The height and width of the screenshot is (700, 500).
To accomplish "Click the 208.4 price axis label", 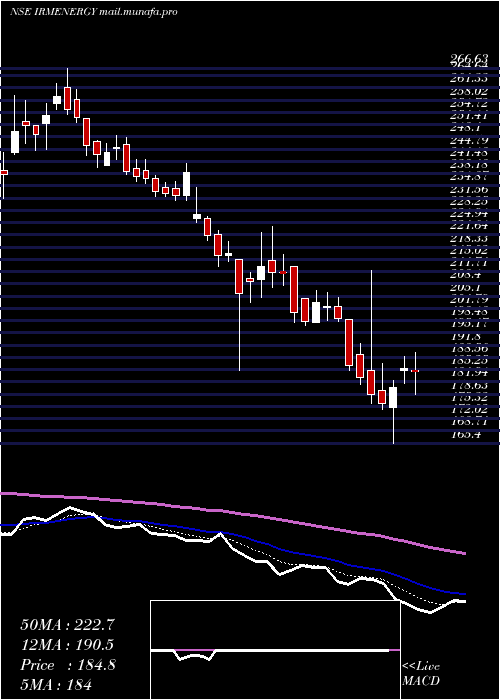I will tap(464, 276).
